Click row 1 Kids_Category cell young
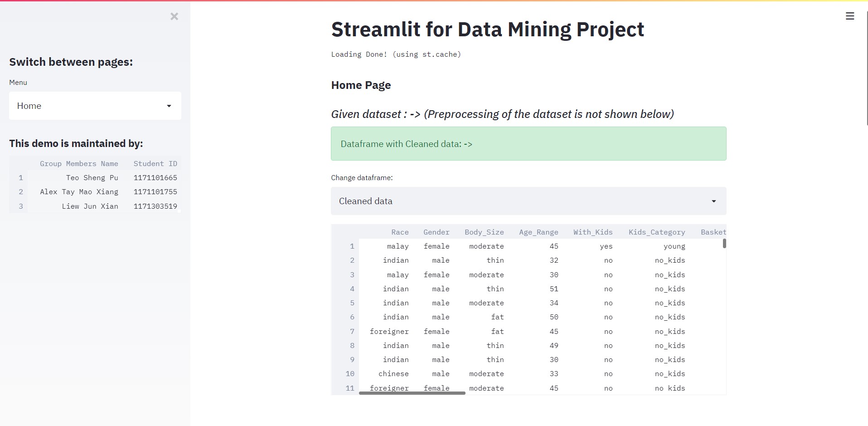This screenshot has width=868, height=426. pyautogui.click(x=674, y=246)
